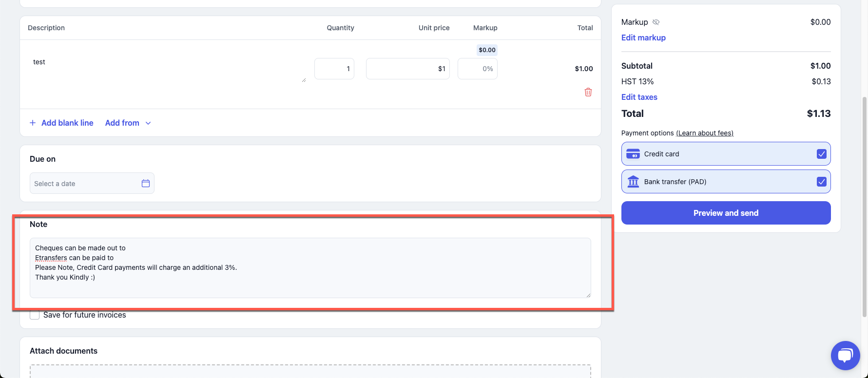The image size is (868, 378).
Task: Click the Unit price input field
Action: coord(407,69)
